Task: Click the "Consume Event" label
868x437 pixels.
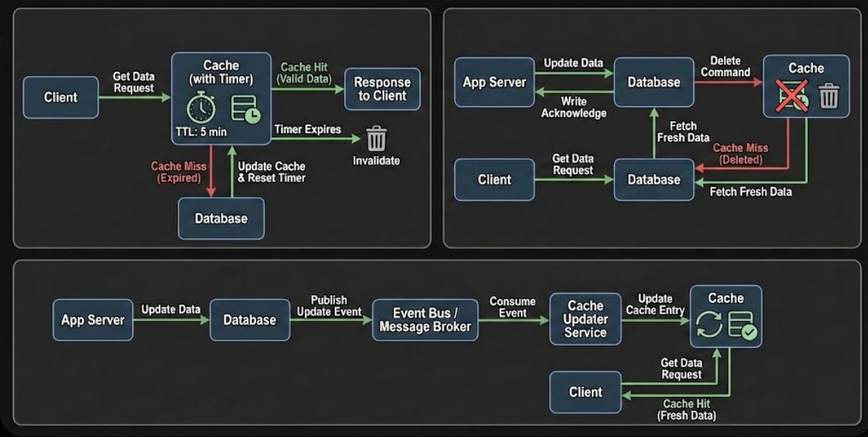Action: tap(512, 307)
